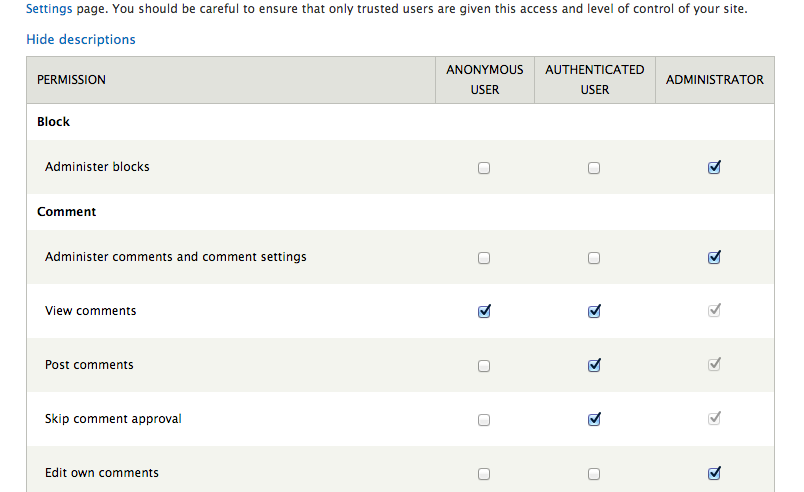Disable Post comments for authenticated user
The height and width of the screenshot is (492, 804).
click(594, 366)
